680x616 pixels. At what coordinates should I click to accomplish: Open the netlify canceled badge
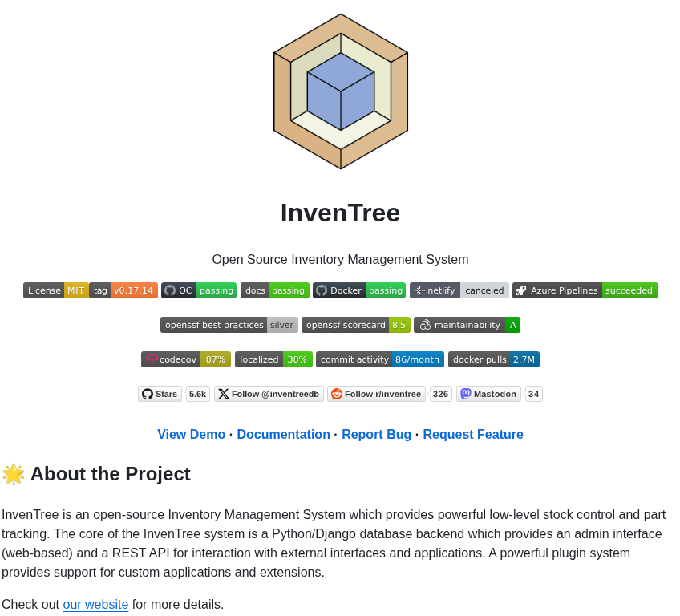coord(459,290)
